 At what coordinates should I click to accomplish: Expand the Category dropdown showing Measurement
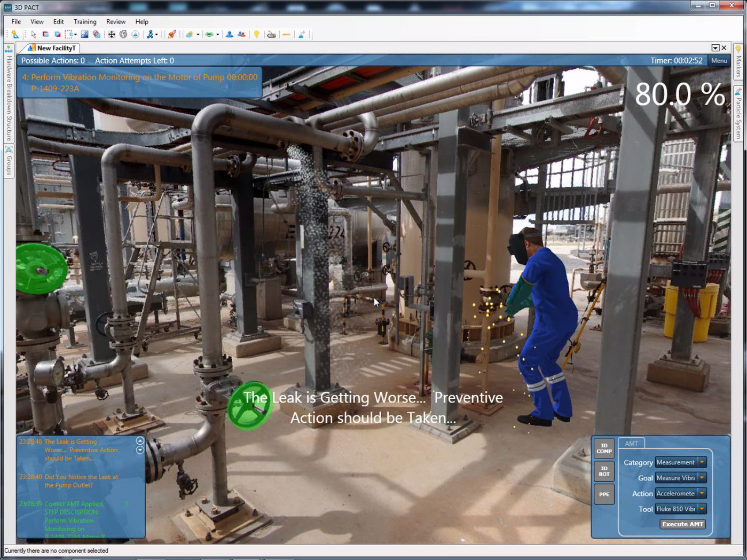click(x=702, y=462)
